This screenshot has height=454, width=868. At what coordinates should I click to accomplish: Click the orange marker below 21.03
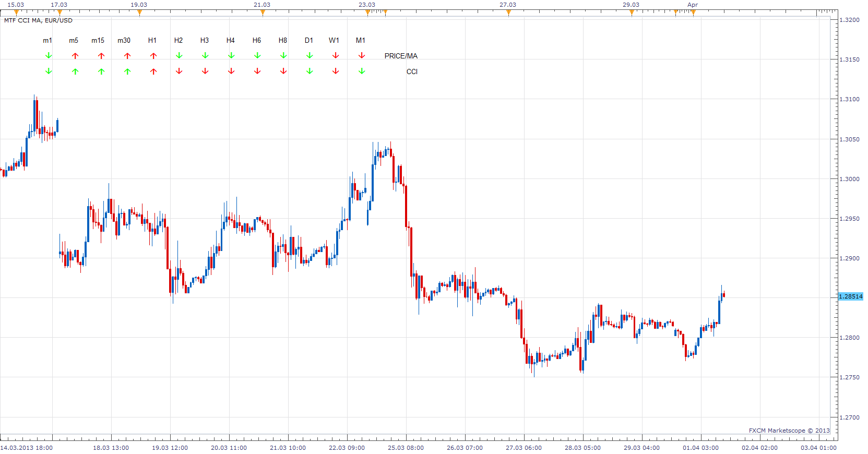pos(263,13)
